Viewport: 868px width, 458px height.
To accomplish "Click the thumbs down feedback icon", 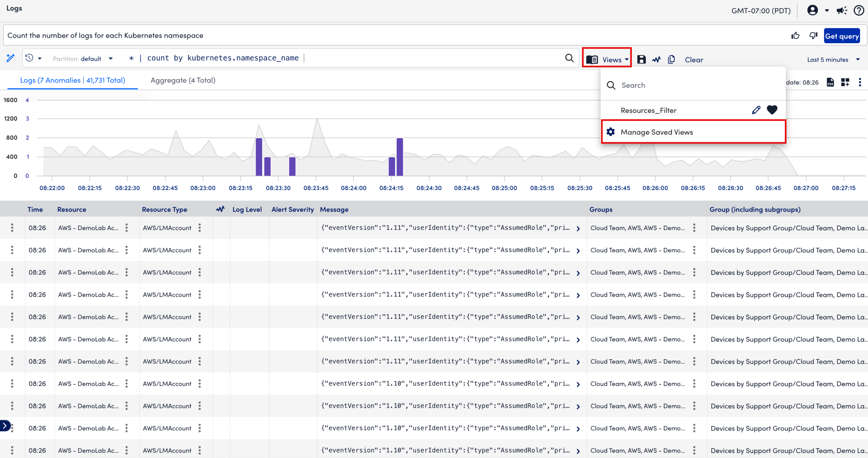I will pyautogui.click(x=813, y=36).
